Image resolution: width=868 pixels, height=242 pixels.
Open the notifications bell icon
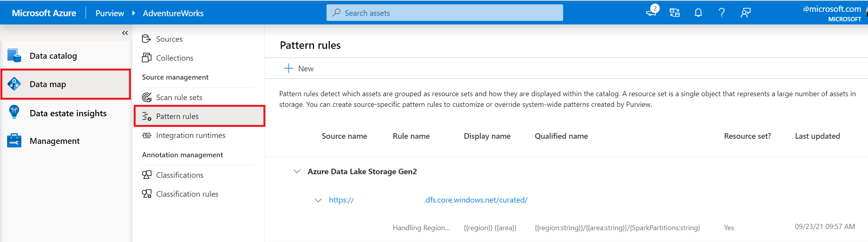tap(698, 13)
